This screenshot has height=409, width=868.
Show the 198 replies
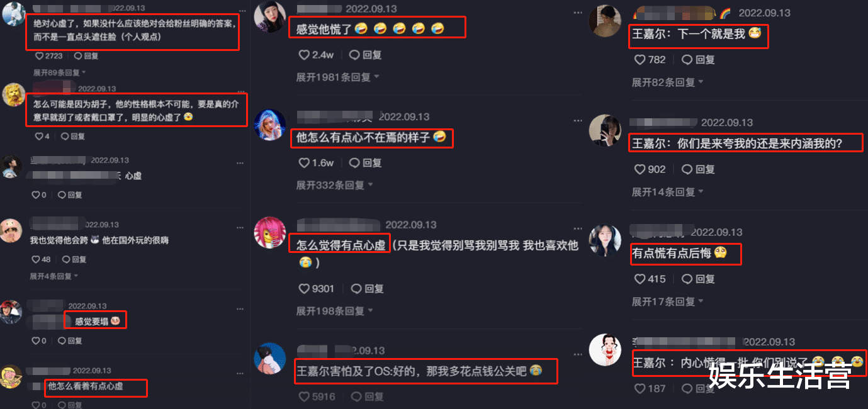tap(334, 311)
